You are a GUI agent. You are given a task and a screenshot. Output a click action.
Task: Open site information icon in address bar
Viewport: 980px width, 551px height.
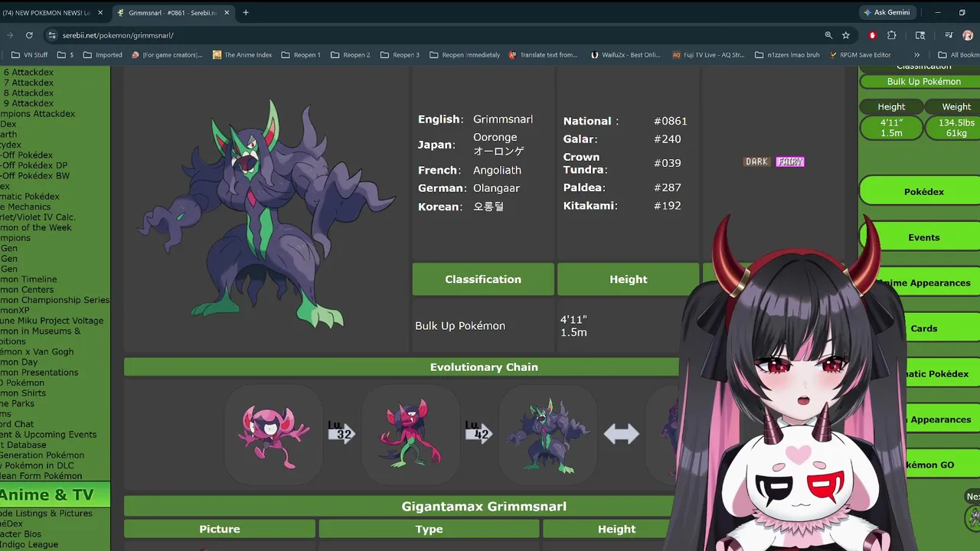pyautogui.click(x=51, y=35)
